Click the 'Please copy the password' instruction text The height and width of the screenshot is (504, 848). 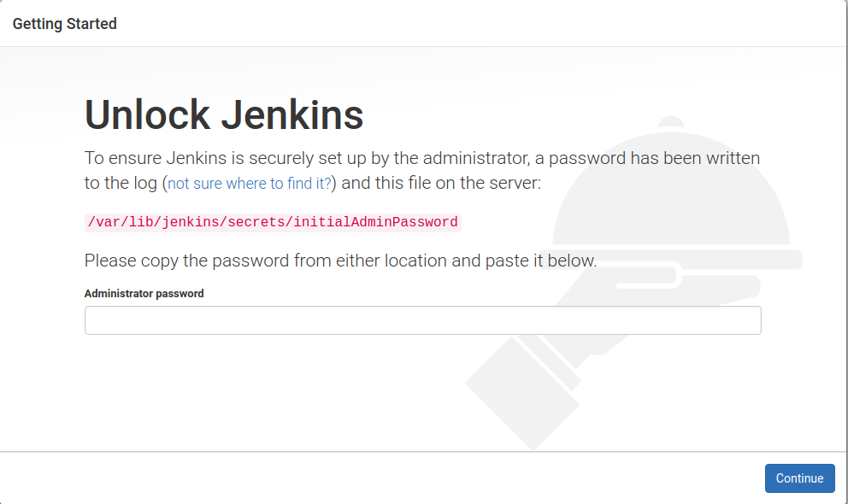[340, 261]
